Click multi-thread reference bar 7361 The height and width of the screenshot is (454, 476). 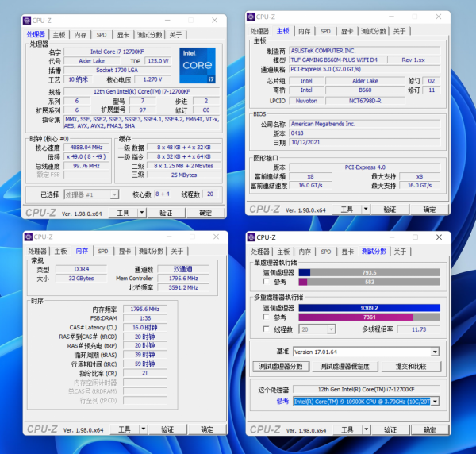point(370,317)
